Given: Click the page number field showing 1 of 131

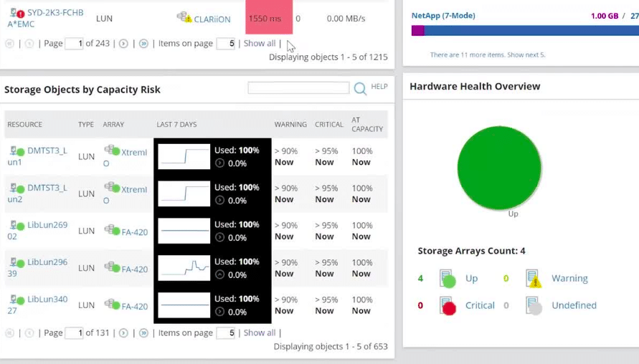Looking at the screenshot, I should coord(74,333).
